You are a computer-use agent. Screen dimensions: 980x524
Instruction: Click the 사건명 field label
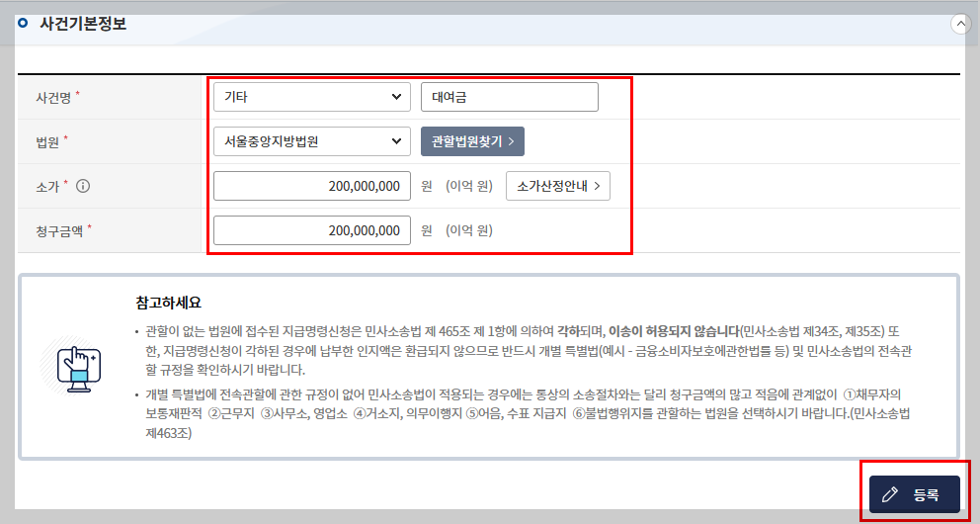tap(53, 98)
